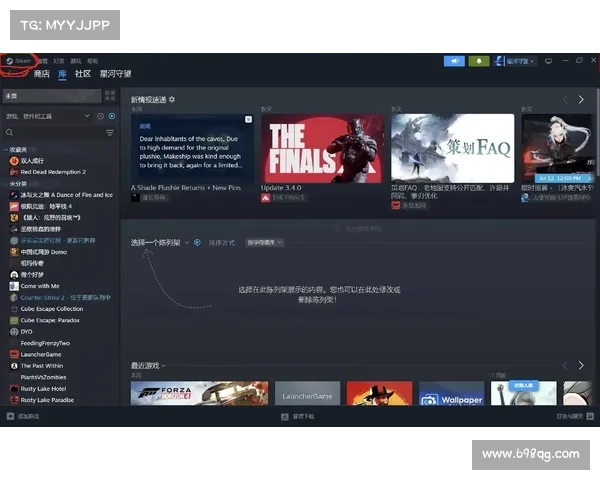Open the Steam menu in the menu bar
Screen dimensions: 600x480
pos(18,61)
